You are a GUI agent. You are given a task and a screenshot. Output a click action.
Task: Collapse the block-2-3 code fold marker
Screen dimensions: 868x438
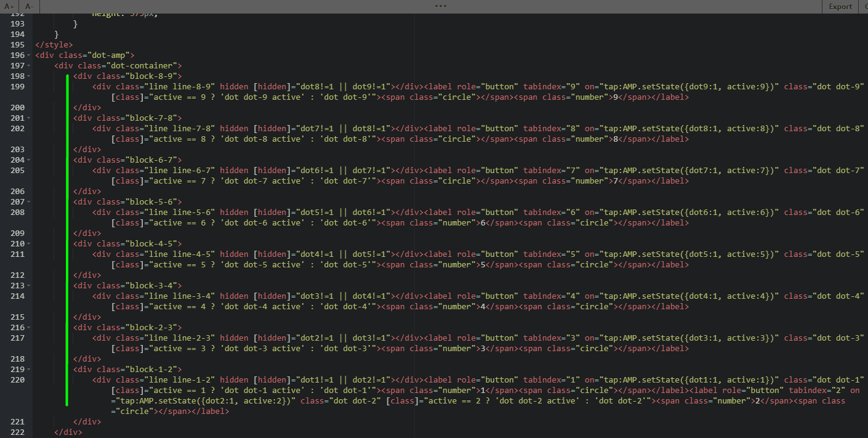point(28,327)
